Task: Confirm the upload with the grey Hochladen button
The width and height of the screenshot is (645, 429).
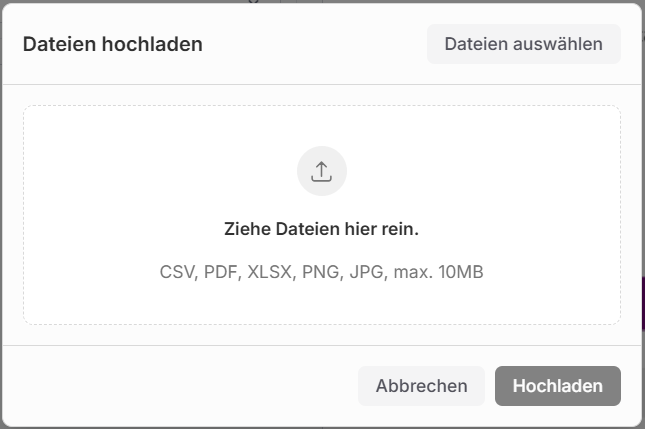Action: pyautogui.click(x=557, y=386)
